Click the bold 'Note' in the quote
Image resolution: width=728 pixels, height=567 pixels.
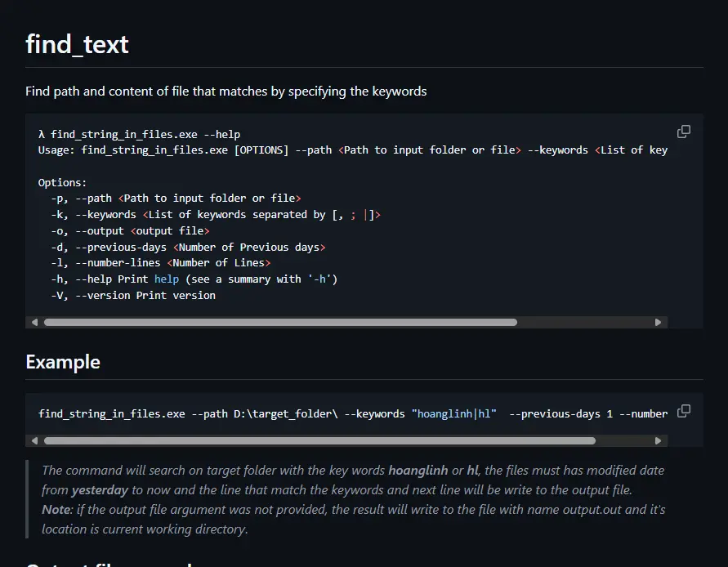pos(56,510)
